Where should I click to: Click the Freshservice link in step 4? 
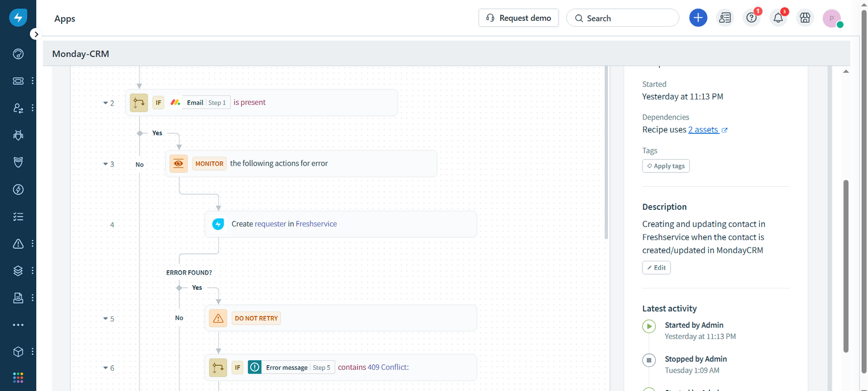(x=316, y=224)
